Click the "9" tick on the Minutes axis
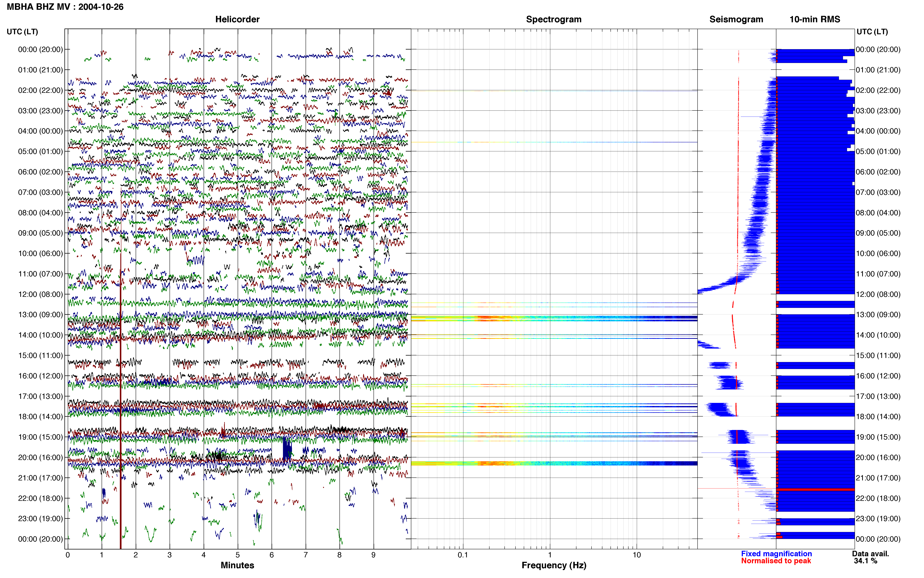The image size is (924, 578). [373, 555]
